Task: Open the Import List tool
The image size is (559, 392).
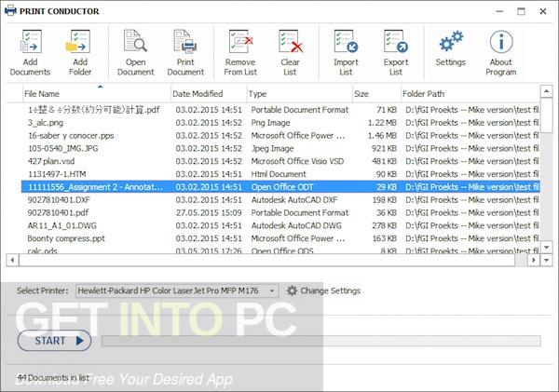Action: pos(346,41)
